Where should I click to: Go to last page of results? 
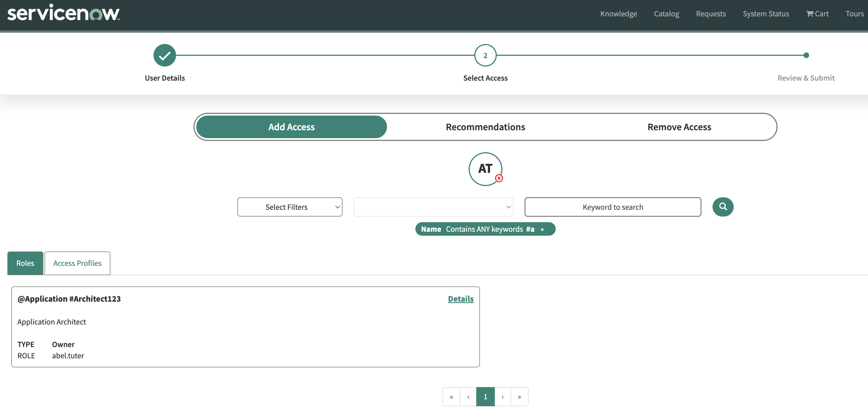click(x=520, y=397)
